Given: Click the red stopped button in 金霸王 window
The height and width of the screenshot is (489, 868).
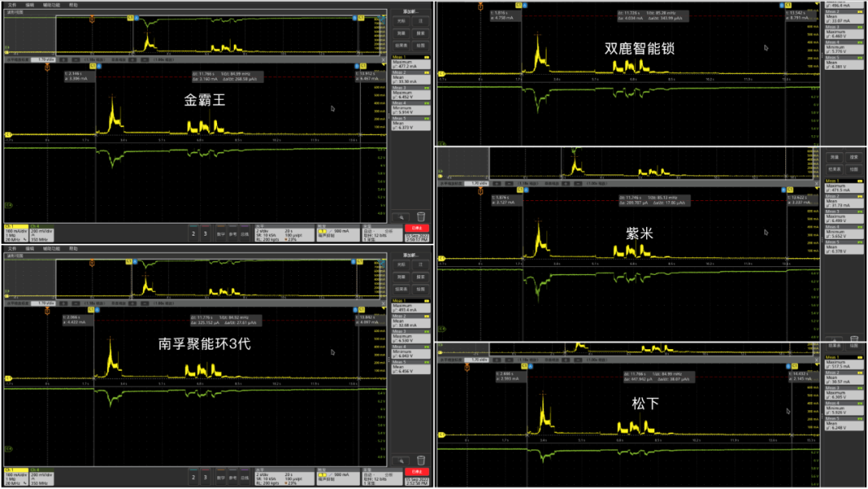Looking at the screenshot, I should click(417, 228).
